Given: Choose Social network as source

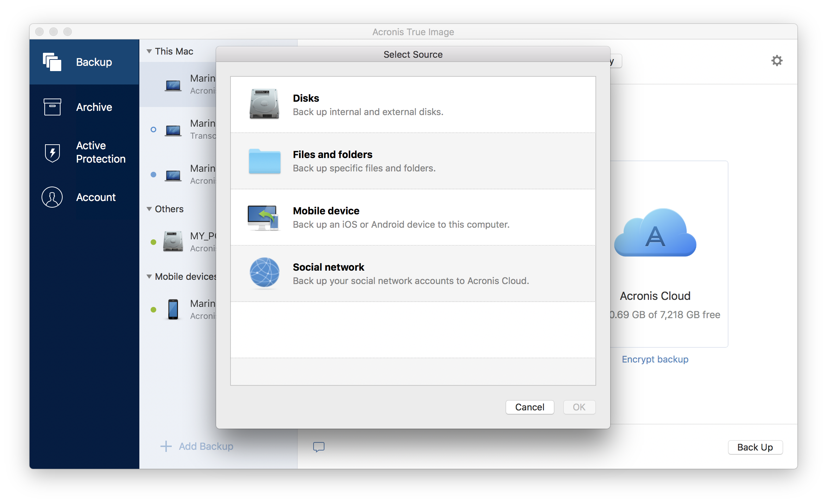Looking at the screenshot, I should point(413,274).
